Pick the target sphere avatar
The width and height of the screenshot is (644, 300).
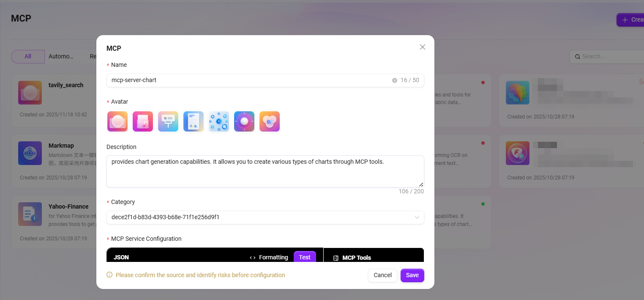[244, 121]
